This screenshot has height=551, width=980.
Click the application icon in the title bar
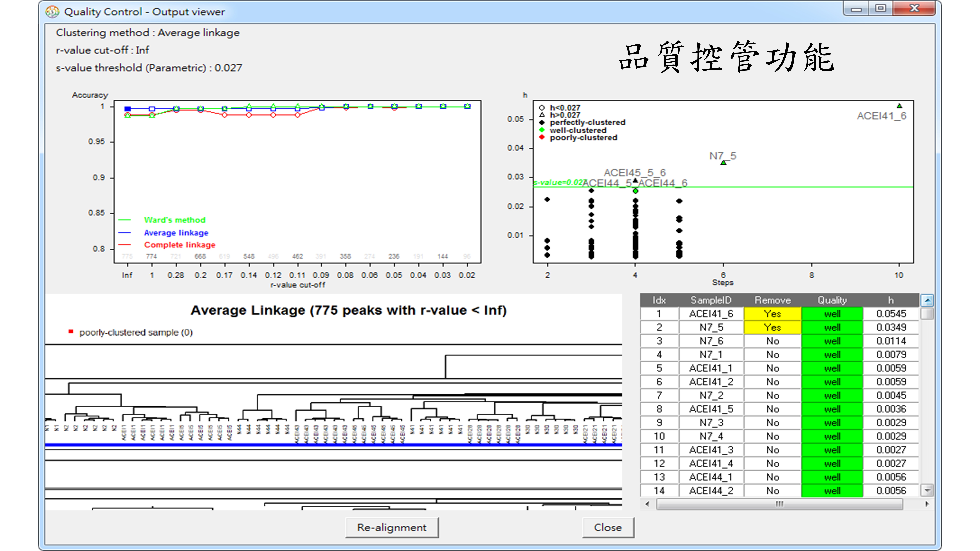[52, 12]
